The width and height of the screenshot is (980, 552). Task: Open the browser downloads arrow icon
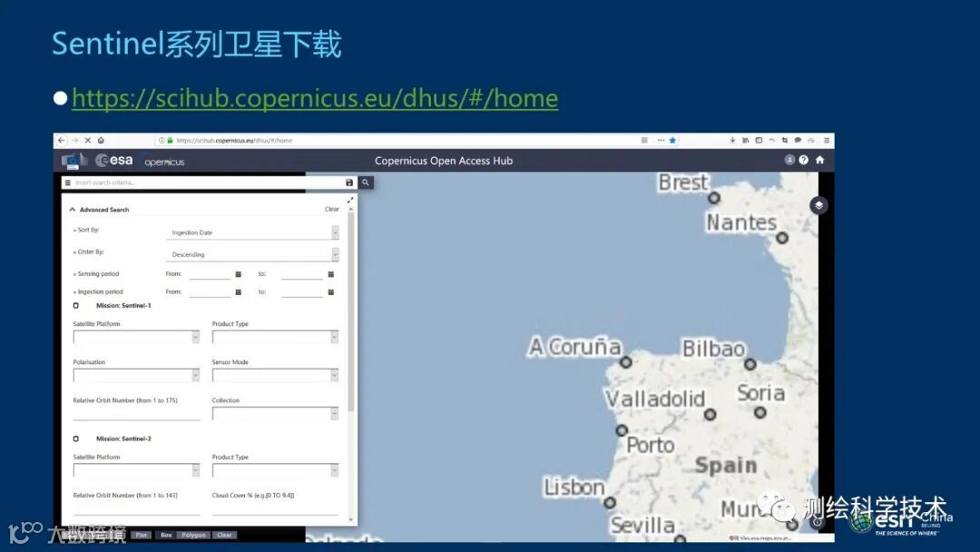[732, 140]
